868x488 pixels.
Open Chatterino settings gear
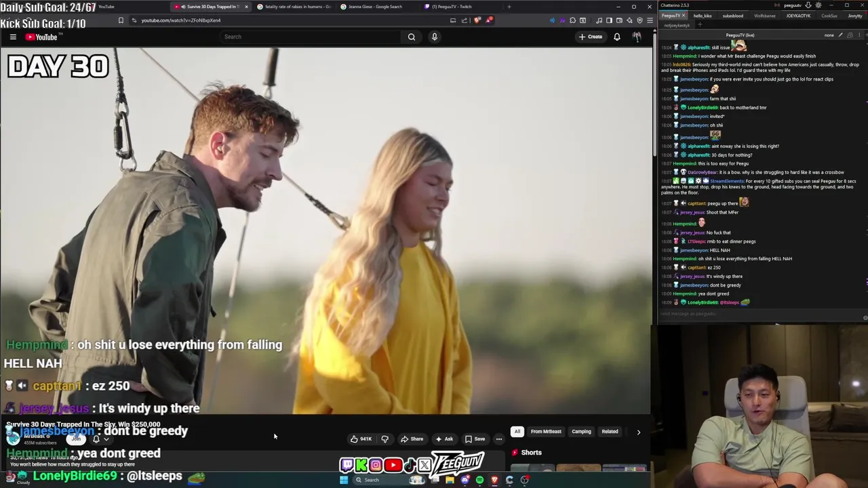click(818, 5)
